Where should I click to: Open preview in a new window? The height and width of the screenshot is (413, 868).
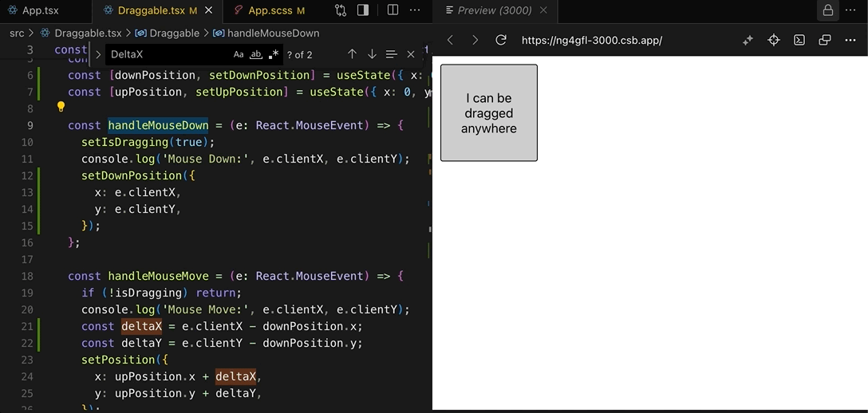(825, 40)
